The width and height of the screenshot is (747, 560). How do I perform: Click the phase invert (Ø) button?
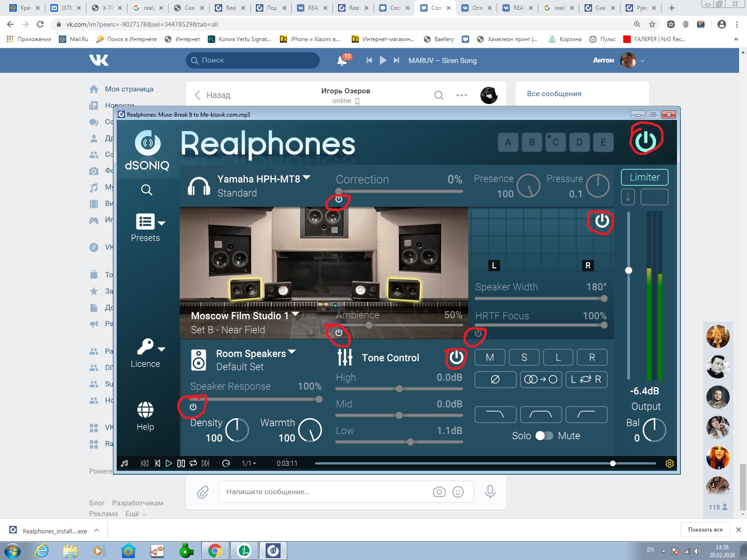tap(495, 379)
